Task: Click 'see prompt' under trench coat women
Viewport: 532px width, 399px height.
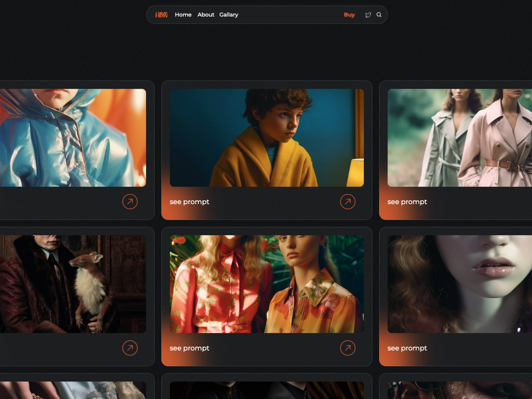Action: click(x=407, y=202)
